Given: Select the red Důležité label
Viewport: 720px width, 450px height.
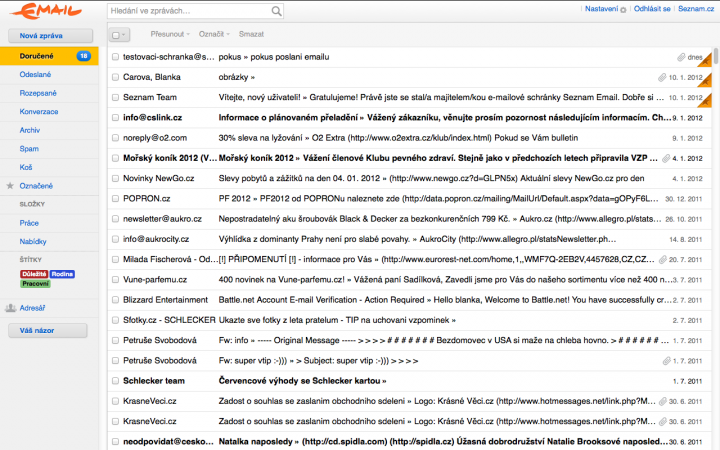Looking at the screenshot, I should pos(34,274).
